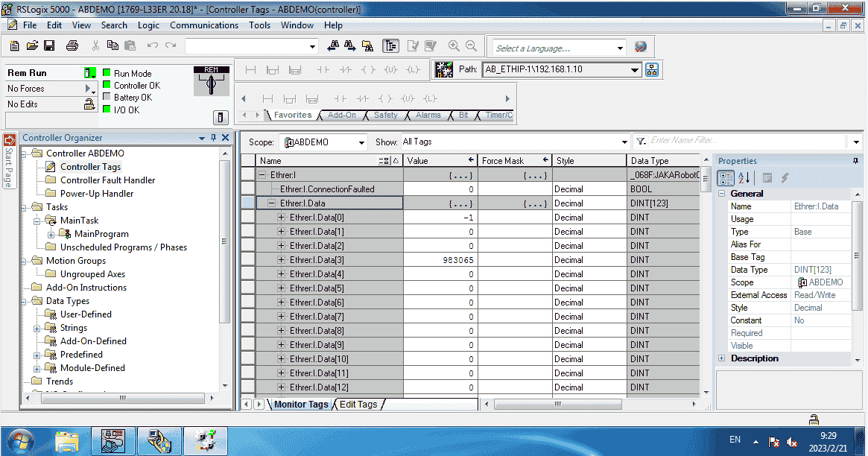Collapse the General section in Properties

tap(722, 194)
